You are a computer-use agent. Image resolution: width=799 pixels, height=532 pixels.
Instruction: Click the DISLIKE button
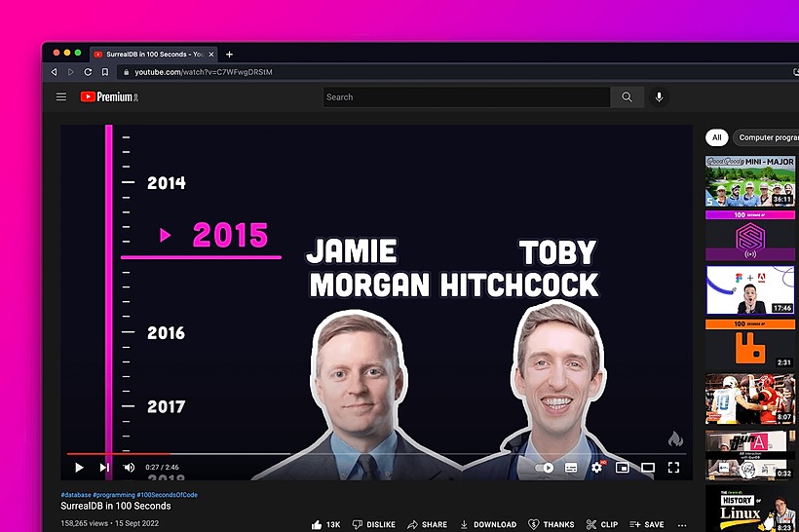[373, 524]
